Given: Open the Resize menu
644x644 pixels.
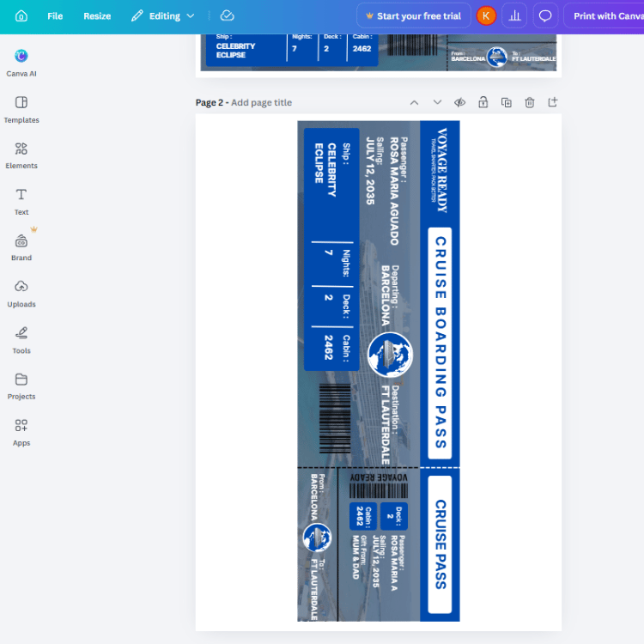Looking at the screenshot, I should click(97, 16).
